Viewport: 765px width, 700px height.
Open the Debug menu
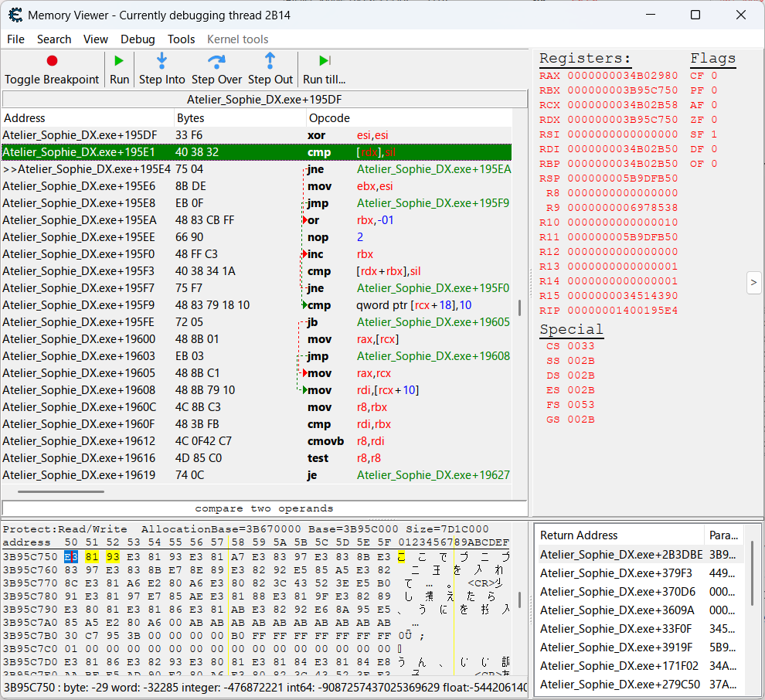(x=138, y=39)
